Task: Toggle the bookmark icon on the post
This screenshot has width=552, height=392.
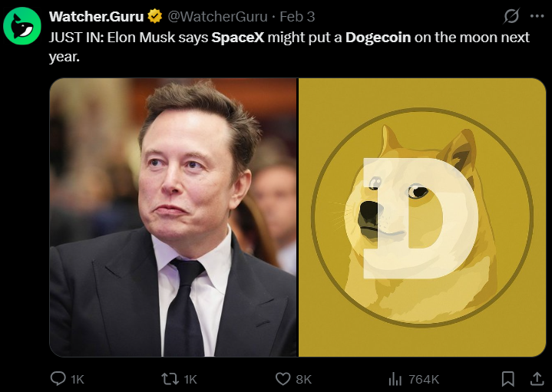Action: click(x=507, y=378)
